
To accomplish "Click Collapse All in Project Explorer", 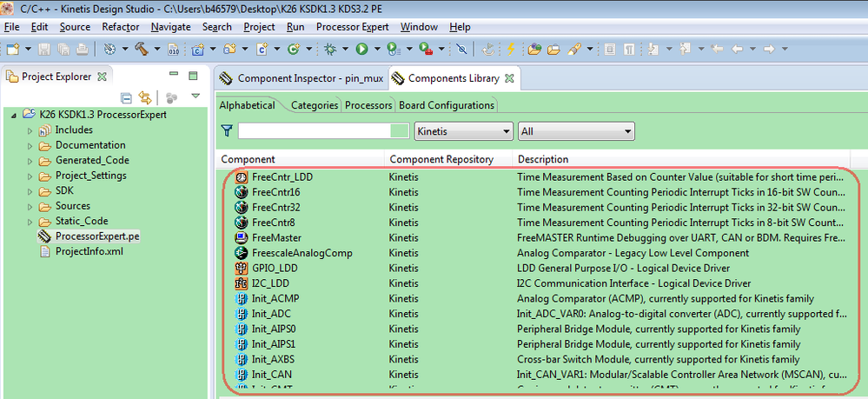I will tap(126, 98).
